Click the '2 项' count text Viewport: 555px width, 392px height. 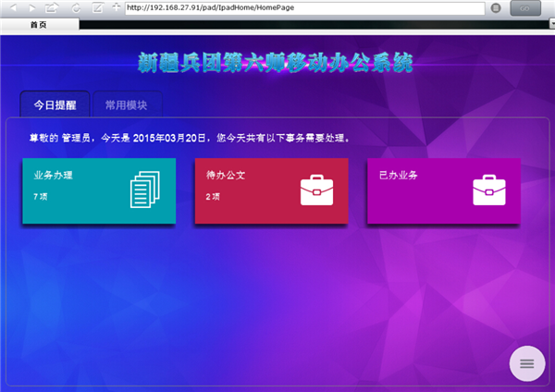click(213, 197)
